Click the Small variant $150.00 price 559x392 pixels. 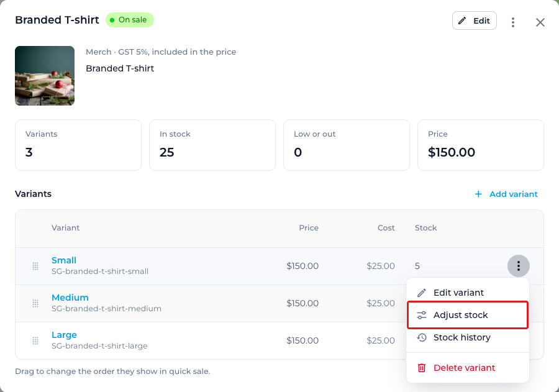pos(302,266)
